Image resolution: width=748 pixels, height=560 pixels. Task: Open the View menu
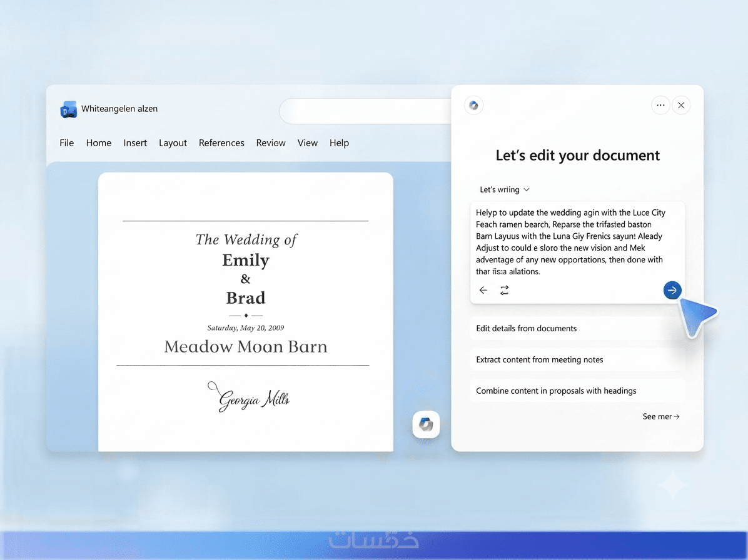308,143
